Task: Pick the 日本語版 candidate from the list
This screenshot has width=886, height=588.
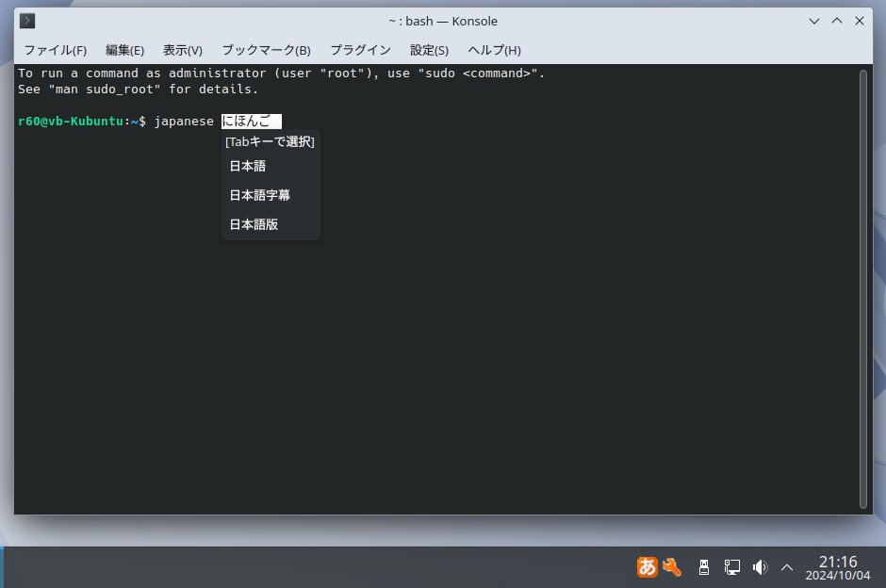Action: 254,224
